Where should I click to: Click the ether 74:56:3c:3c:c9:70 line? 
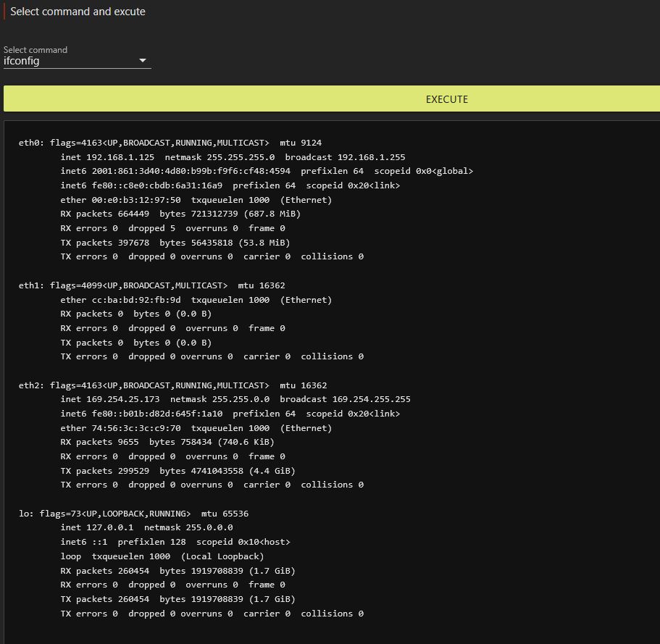pos(196,428)
